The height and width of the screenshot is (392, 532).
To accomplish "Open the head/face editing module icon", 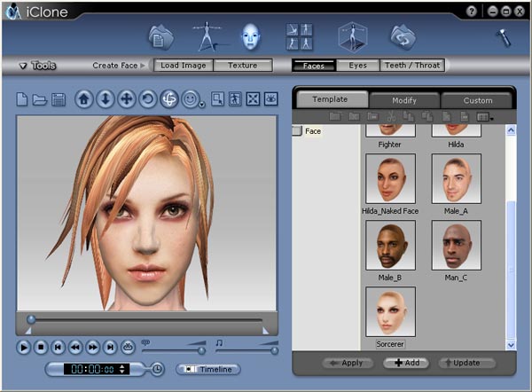I will [x=251, y=35].
